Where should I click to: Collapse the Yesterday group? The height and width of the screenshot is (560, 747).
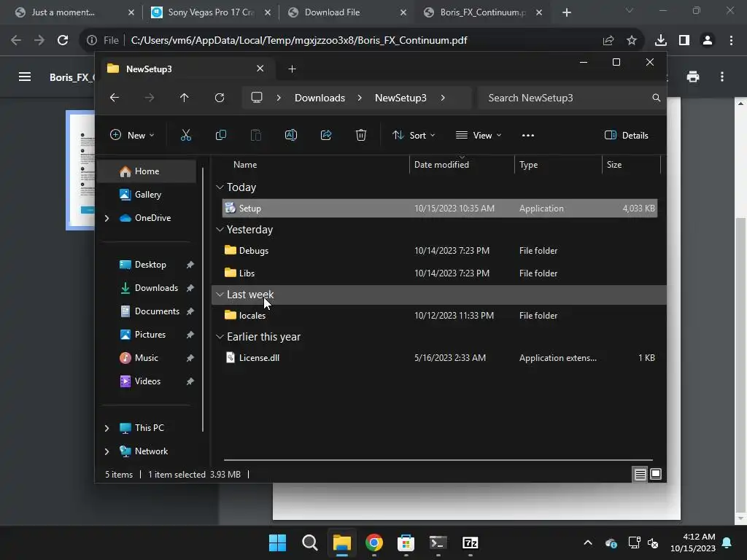(220, 230)
